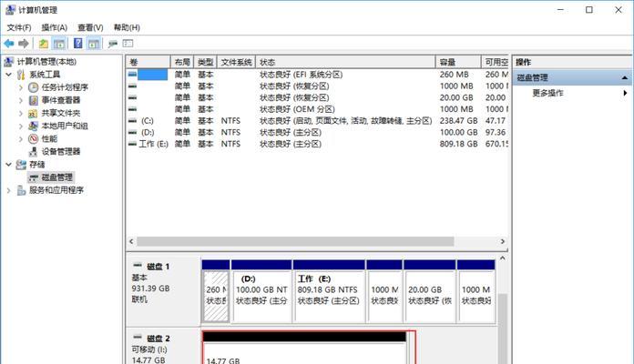The height and width of the screenshot is (364, 634).
Task: Select the (D:) volume row
Action: (x=317, y=133)
